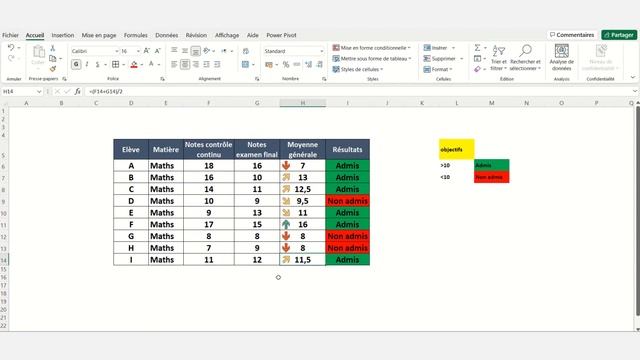Select the yellow objectifs cell
Viewport: 640px width, 360px height.
pos(456,149)
